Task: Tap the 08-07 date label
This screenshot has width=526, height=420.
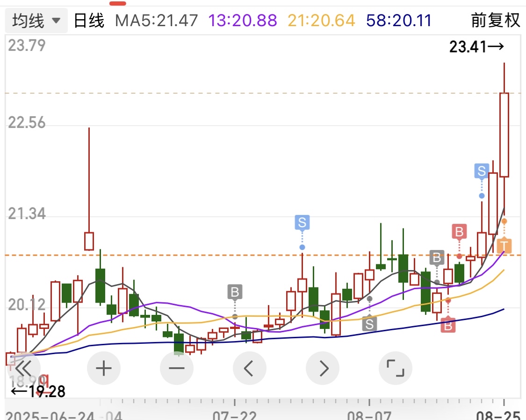Action: click(369, 416)
